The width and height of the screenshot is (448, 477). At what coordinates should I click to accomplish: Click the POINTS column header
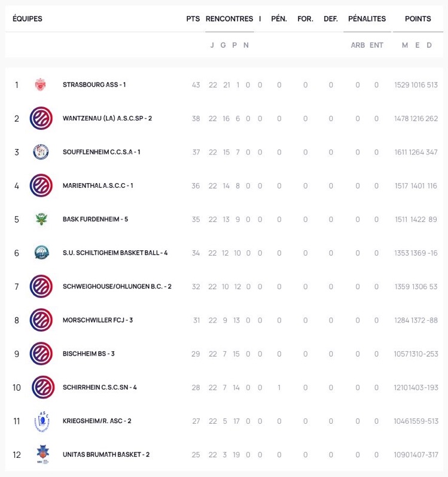418,19
